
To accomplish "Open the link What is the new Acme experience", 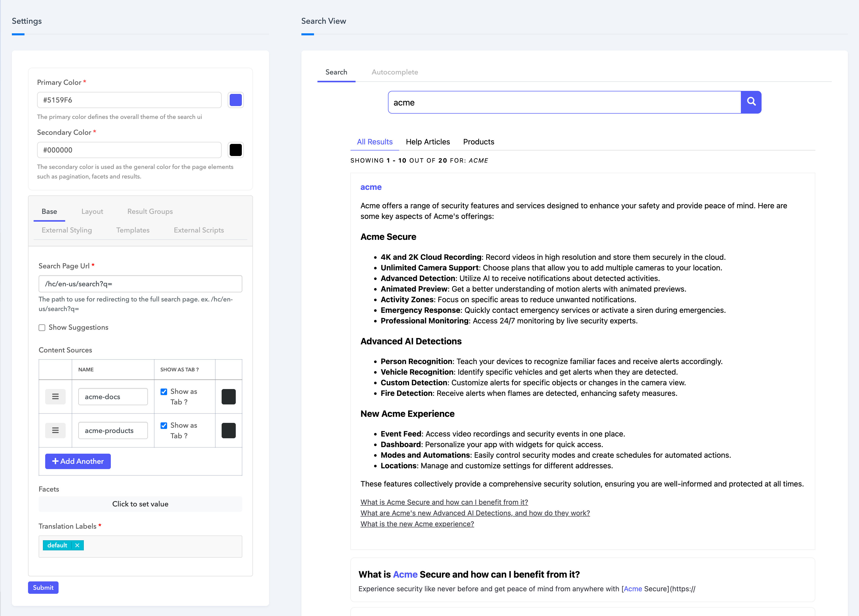I will (417, 524).
